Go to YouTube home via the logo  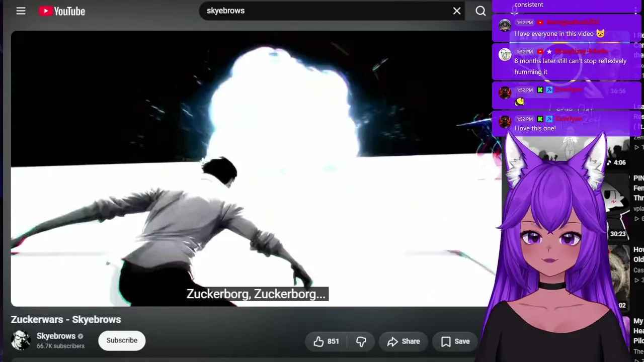click(62, 11)
